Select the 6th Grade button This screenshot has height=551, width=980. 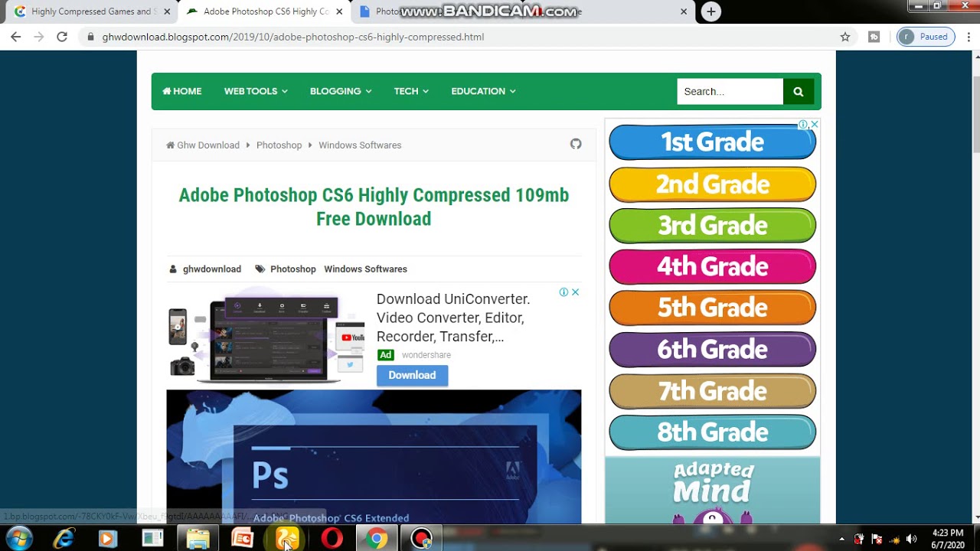click(712, 350)
